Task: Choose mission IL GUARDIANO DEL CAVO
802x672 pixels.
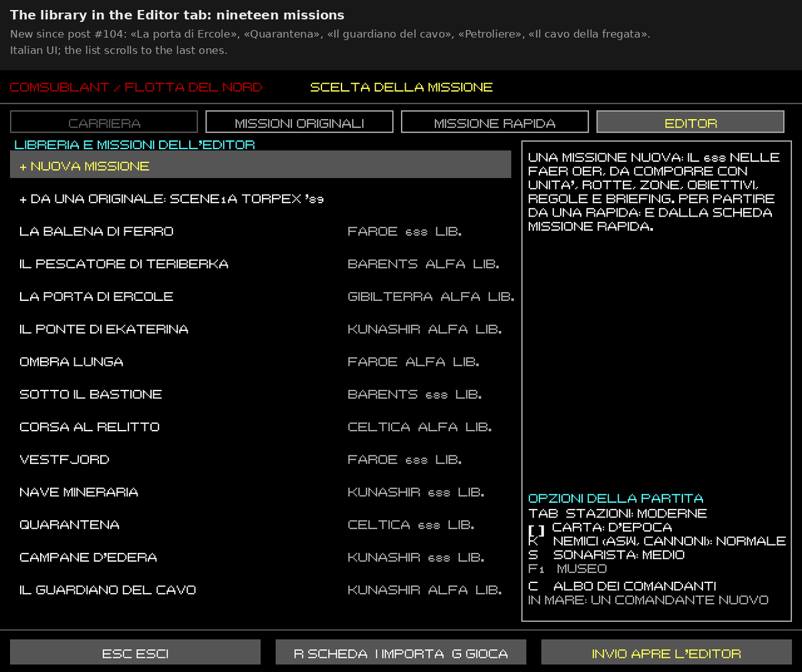Action: tap(261, 590)
